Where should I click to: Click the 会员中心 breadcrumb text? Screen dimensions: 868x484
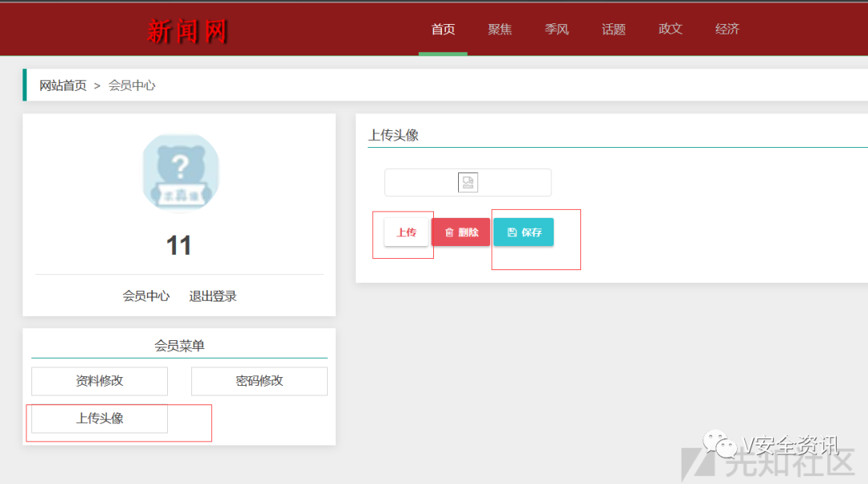click(x=132, y=85)
